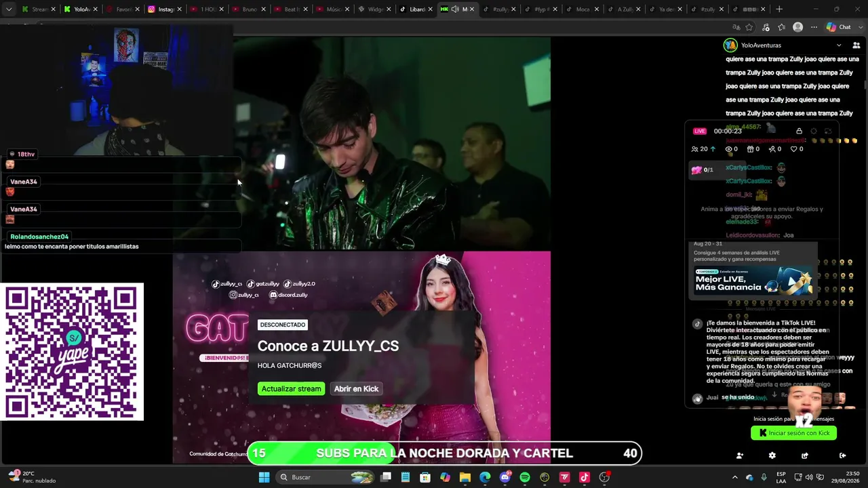
Task: Click the lock icon in the LIVE panel
Action: pos(799,131)
